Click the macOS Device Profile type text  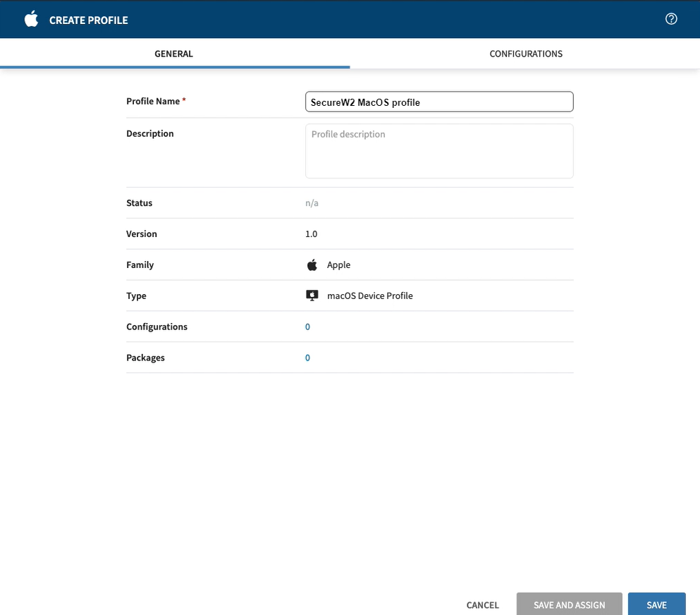tap(370, 296)
